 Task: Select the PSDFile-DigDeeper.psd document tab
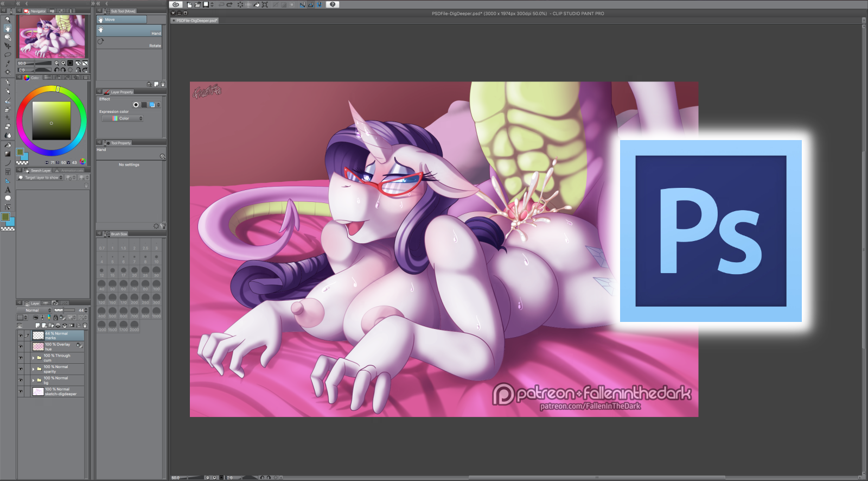(195, 21)
